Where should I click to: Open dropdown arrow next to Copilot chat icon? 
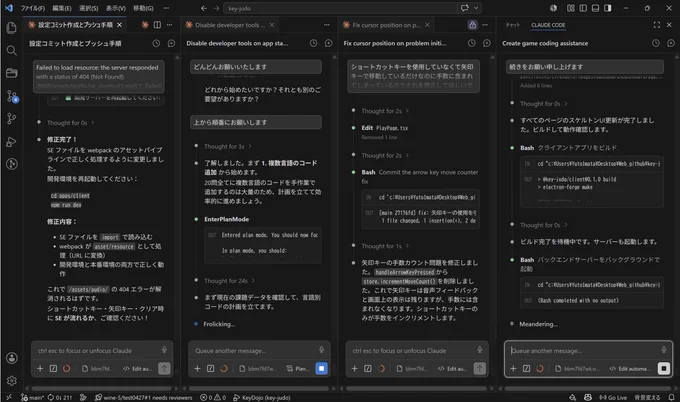(476, 8)
